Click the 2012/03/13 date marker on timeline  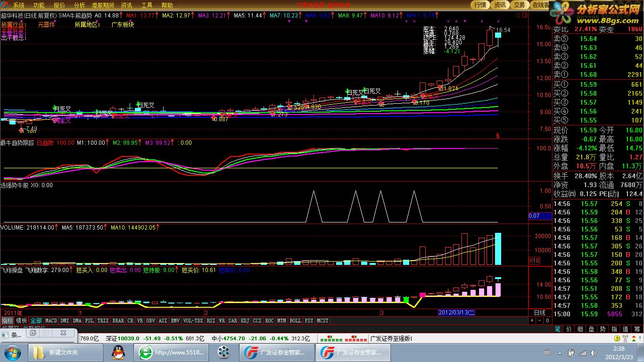[x=456, y=313]
